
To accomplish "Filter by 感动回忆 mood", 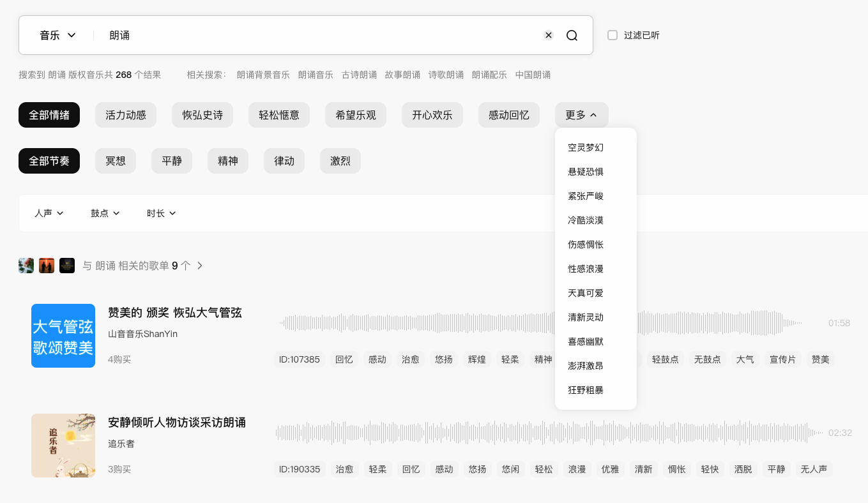I will pyautogui.click(x=509, y=115).
